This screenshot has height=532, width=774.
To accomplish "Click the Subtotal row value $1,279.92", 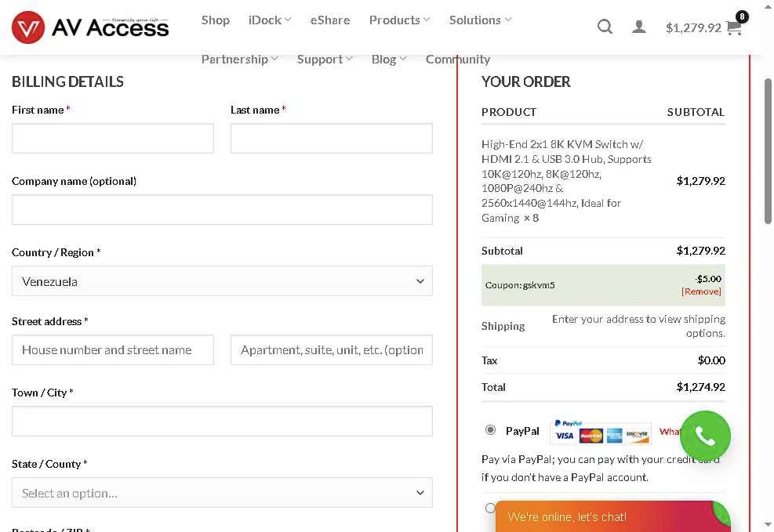I will 701,251.
